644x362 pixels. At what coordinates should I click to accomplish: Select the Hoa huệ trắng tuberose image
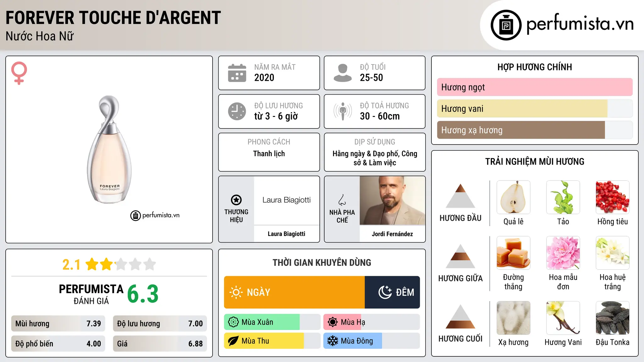(x=613, y=253)
